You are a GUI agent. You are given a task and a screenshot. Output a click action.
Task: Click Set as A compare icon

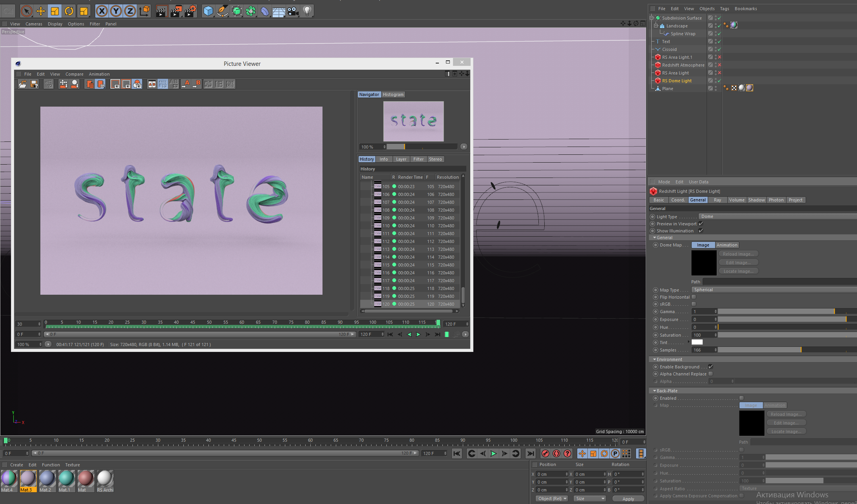(x=186, y=84)
